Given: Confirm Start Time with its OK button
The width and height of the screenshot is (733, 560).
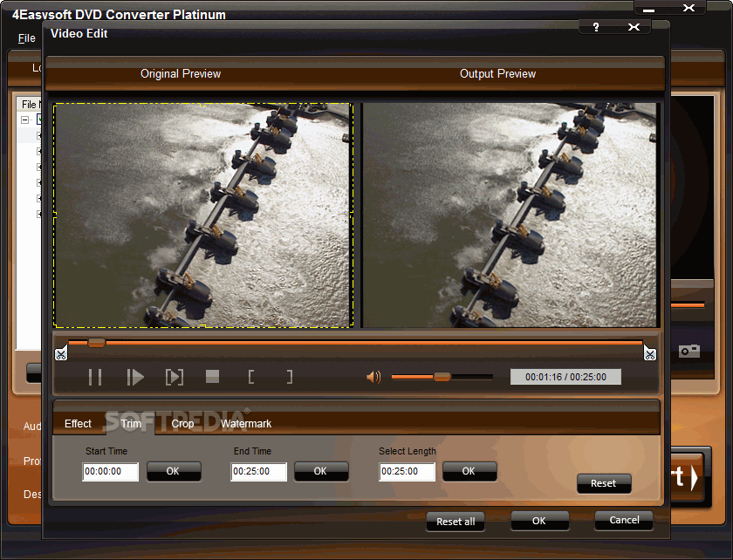Looking at the screenshot, I should (x=174, y=471).
